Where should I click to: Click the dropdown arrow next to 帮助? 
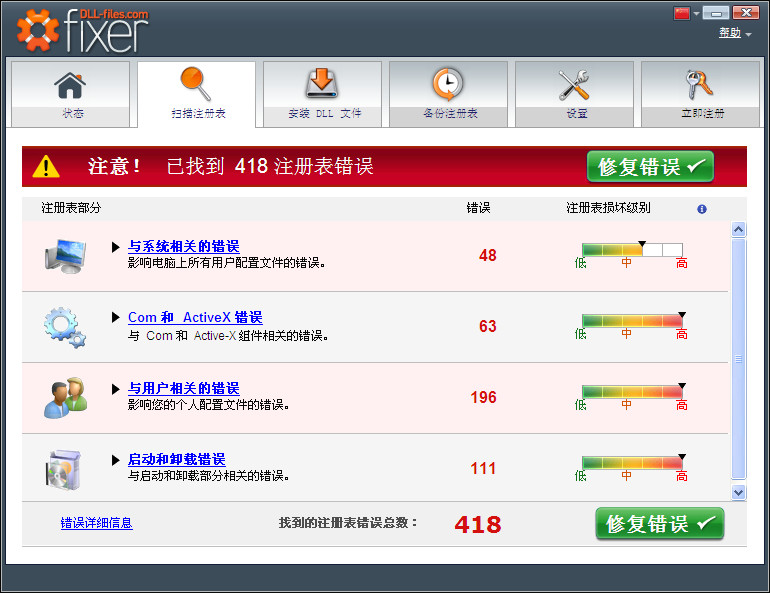coord(748,34)
